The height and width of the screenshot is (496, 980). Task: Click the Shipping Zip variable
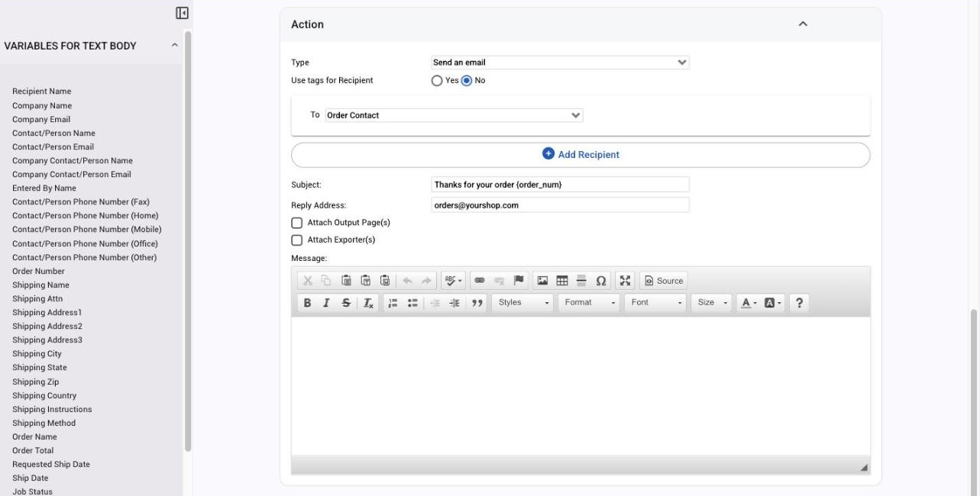35,382
